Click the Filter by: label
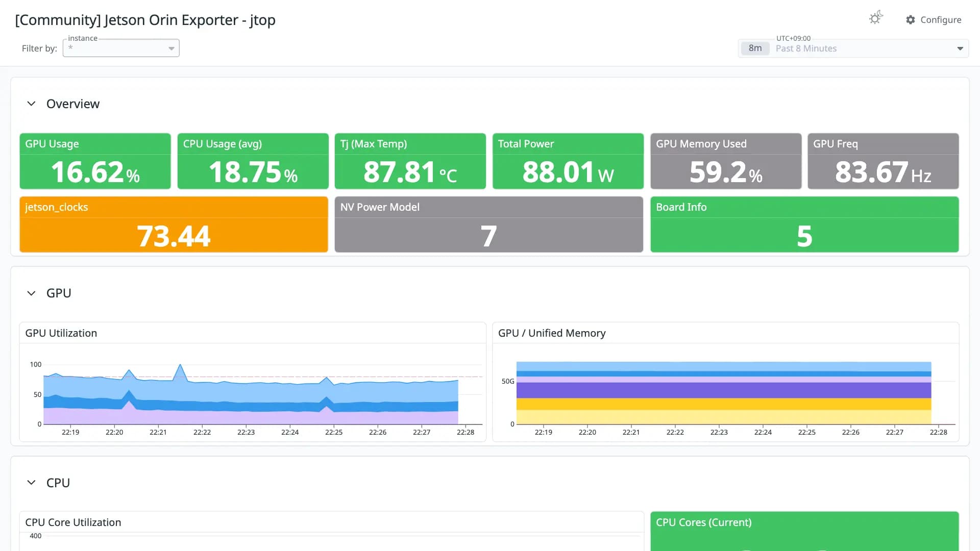 (x=39, y=48)
